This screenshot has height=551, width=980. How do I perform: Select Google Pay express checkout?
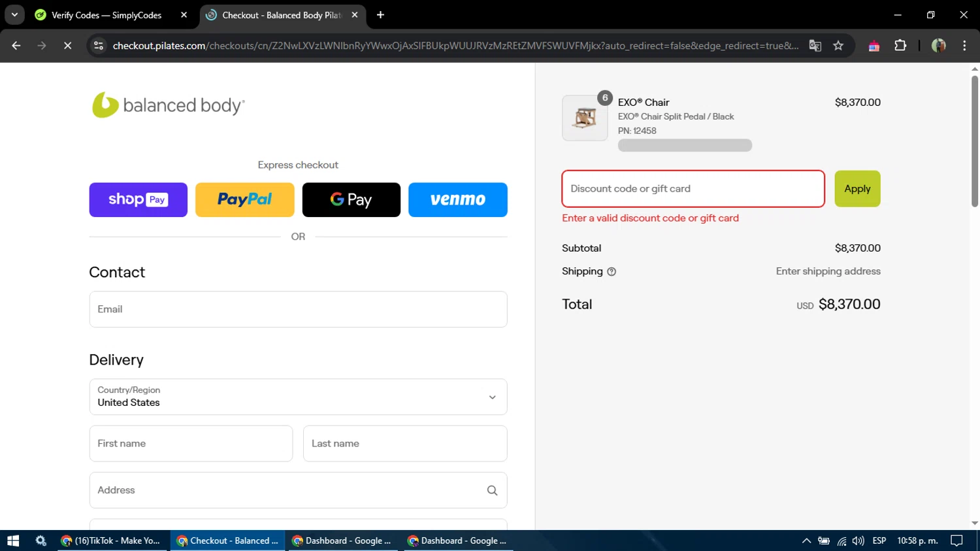[351, 199]
